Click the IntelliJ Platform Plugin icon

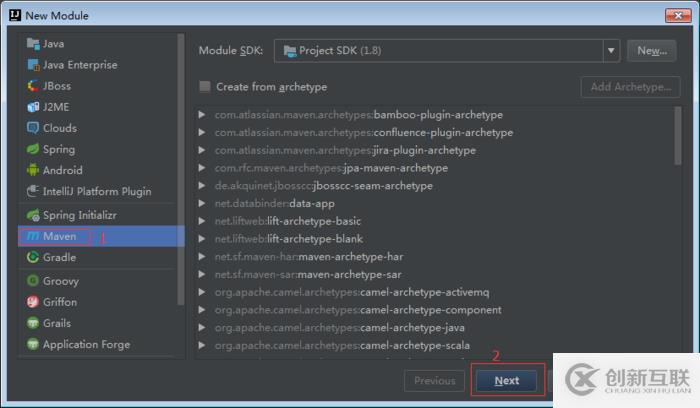(33, 192)
